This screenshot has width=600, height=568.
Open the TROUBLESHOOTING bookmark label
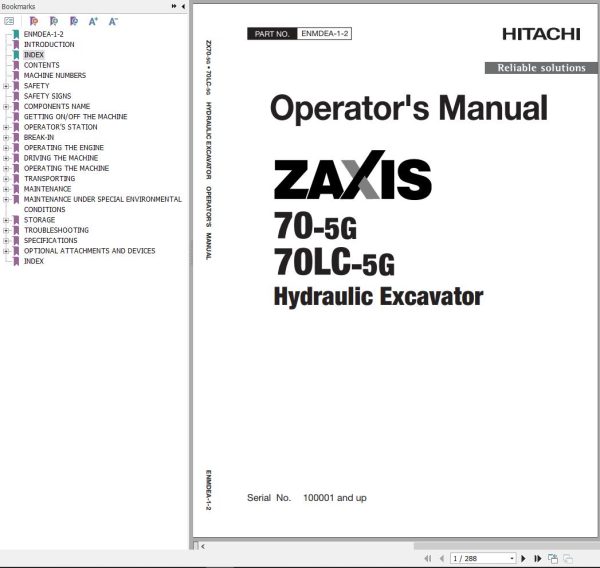(56, 230)
